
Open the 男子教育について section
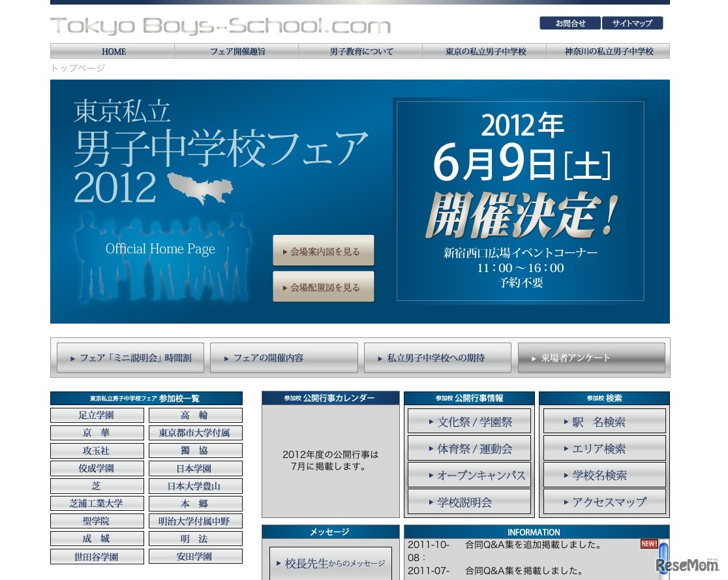coord(361,51)
